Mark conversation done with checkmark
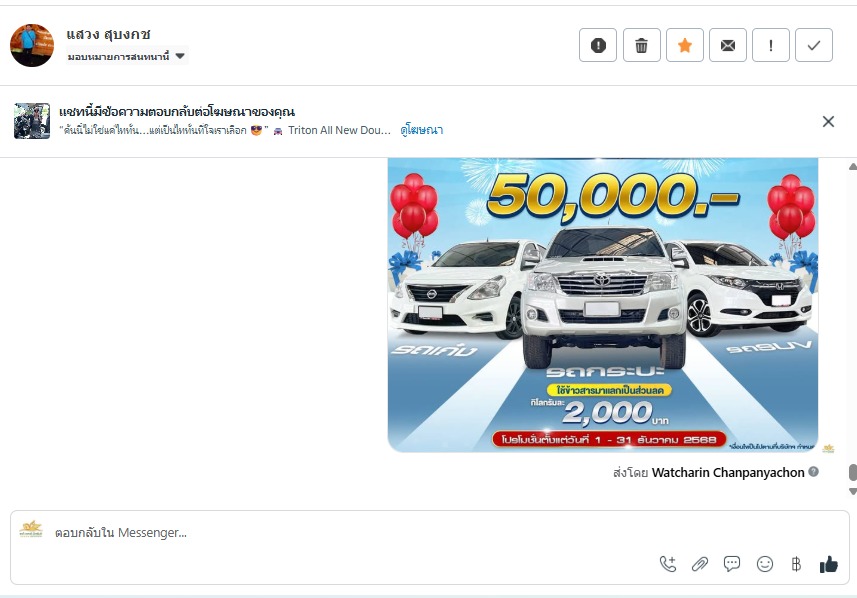Viewport: 857px width, 598px height. [814, 45]
